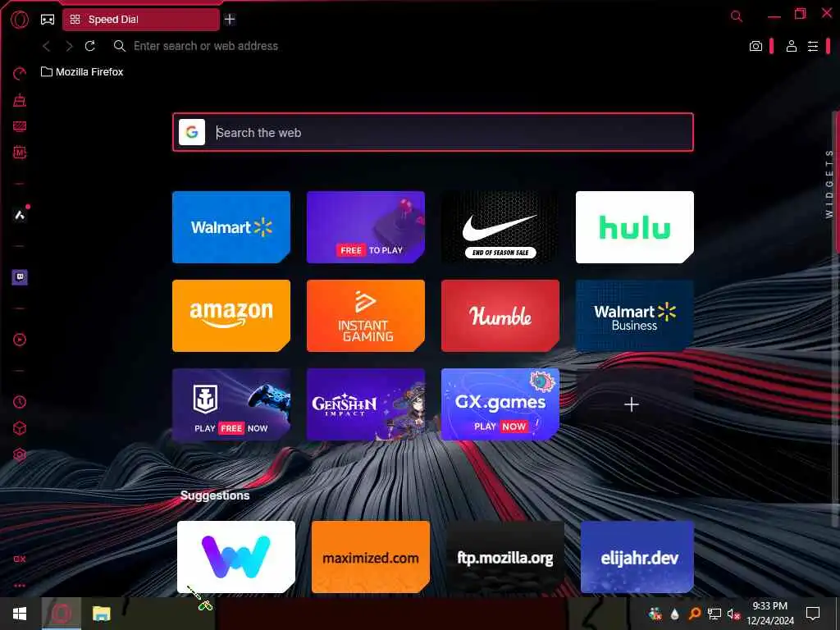The height and width of the screenshot is (630, 840).
Task: Open the maximized.com suggestion
Action: coord(370,557)
